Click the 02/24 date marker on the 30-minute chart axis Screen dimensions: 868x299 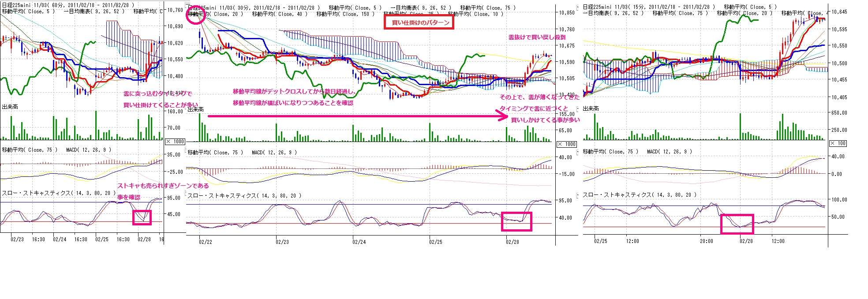(359, 242)
